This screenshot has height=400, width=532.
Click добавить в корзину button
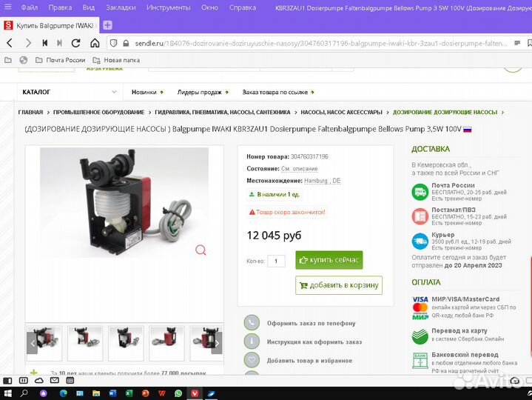pos(339,285)
